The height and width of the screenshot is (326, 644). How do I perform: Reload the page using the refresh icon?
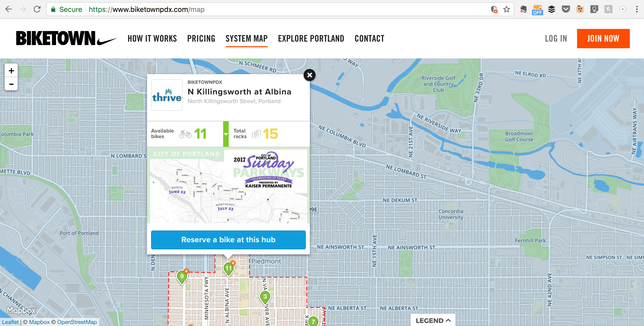coord(37,9)
